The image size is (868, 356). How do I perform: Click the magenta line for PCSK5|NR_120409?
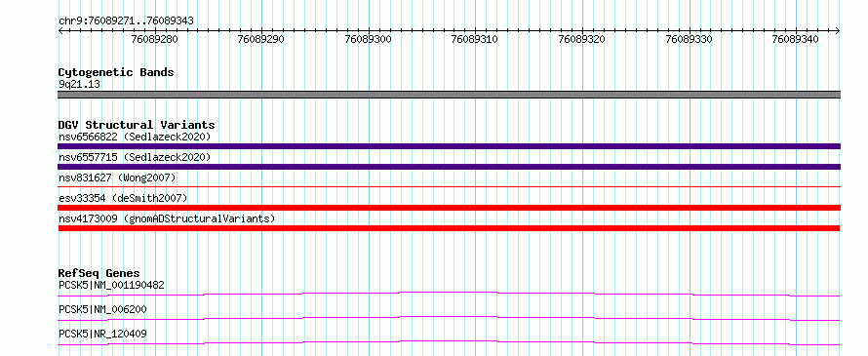coord(449,342)
